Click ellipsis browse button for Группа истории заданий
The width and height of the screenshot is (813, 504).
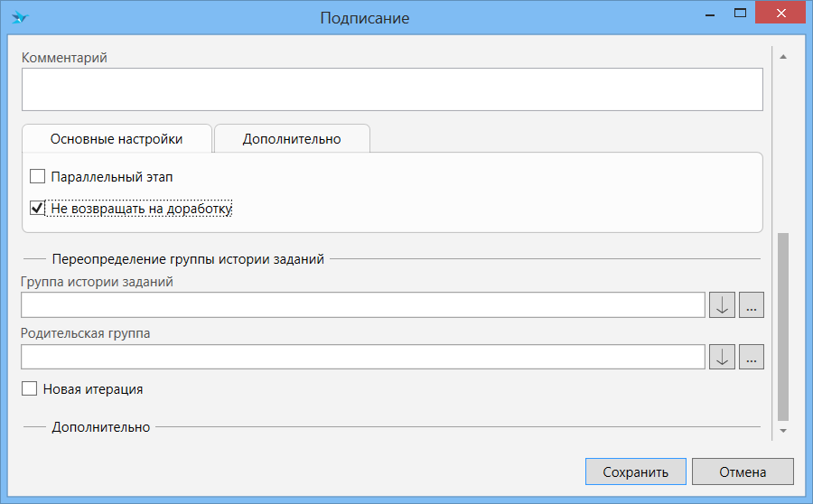(752, 305)
